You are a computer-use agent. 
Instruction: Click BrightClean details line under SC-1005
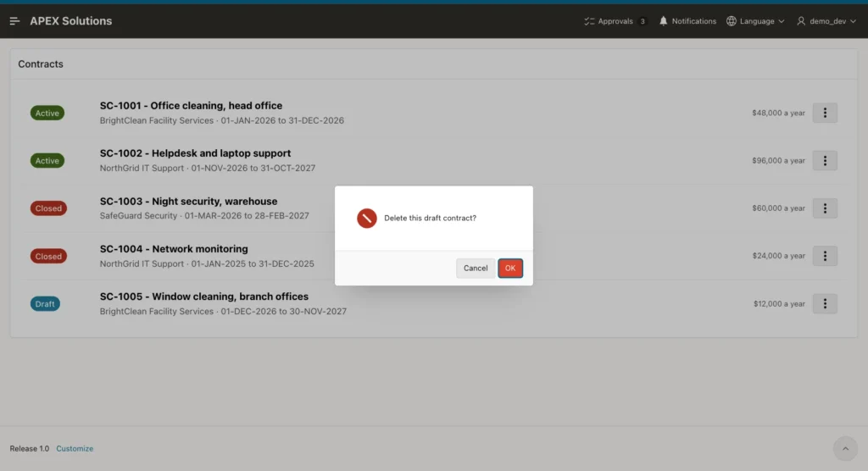[x=223, y=311]
